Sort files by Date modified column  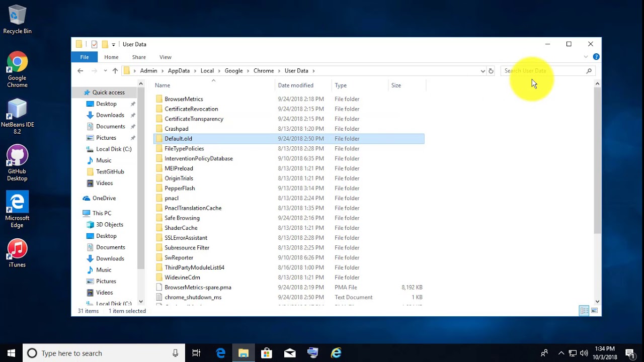296,85
